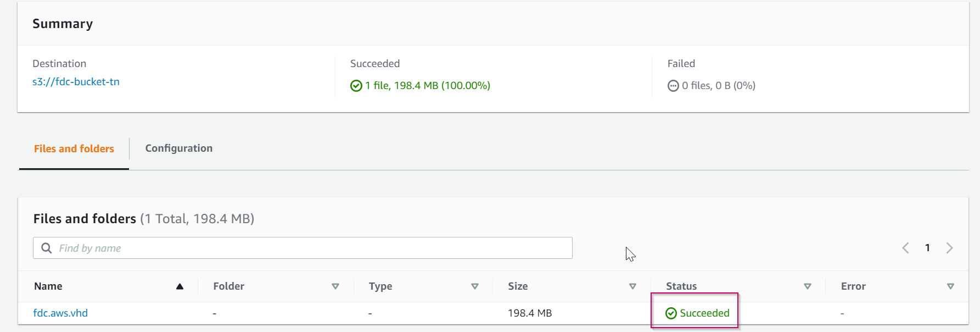Go to previous page with left chevron
980x332 pixels.
[x=905, y=248]
